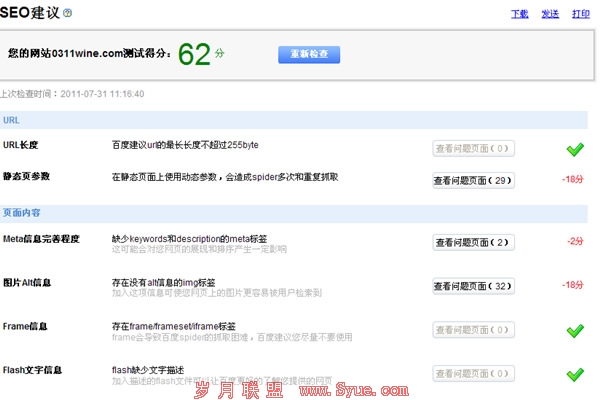Click the 发送 link

click(x=549, y=14)
